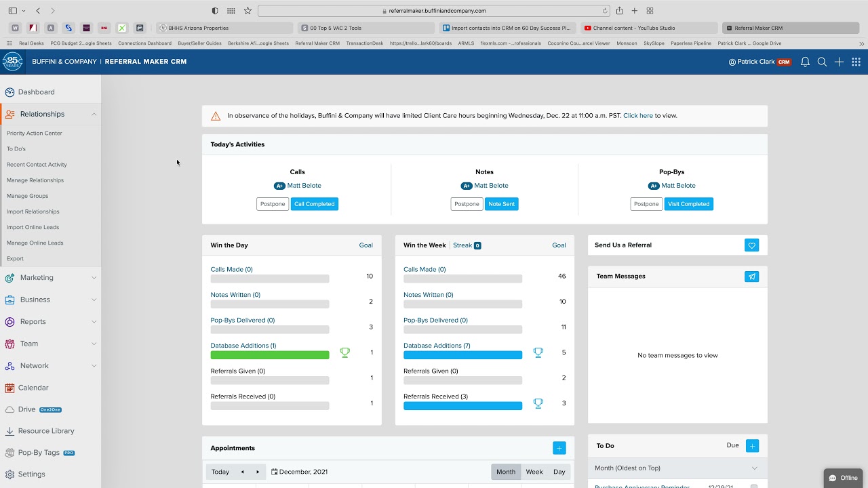Click the Marketing target icon
Image resolution: width=868 pixels, height=488 pixels.
[x=9, y=278]
